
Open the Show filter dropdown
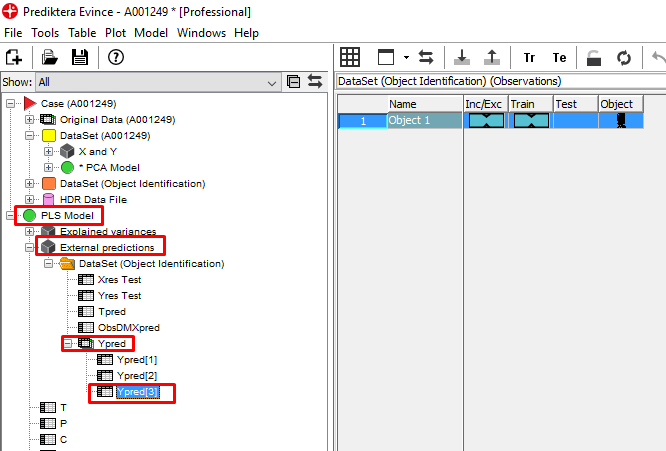pyautogui.click(x=270, y=82)
